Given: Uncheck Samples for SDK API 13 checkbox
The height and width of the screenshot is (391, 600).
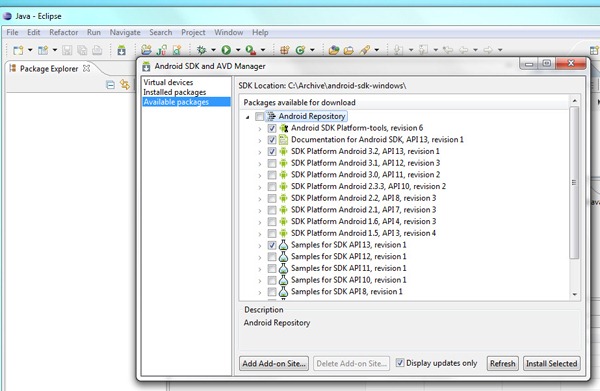Looking at the screenshot, I should click(272, 245).
